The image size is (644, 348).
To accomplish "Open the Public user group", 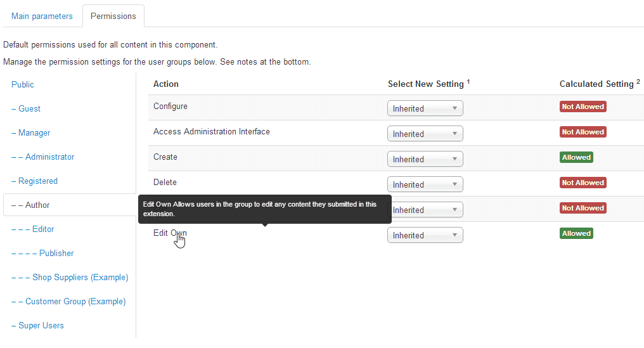I will point(23,84).
